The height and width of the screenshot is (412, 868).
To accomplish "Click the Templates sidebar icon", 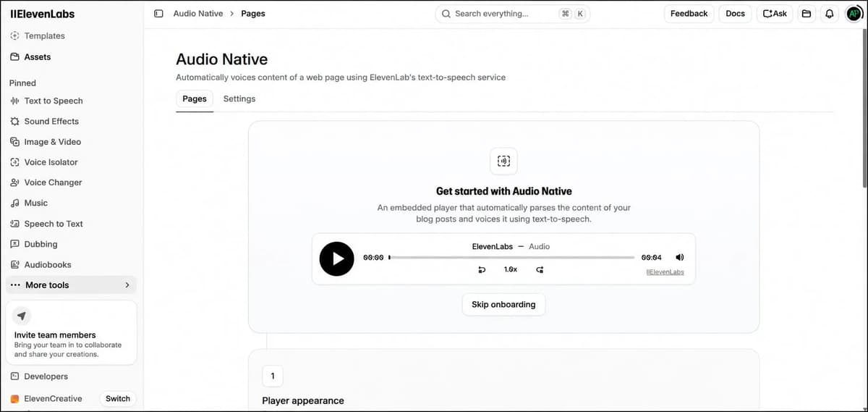I will [15, 35].
